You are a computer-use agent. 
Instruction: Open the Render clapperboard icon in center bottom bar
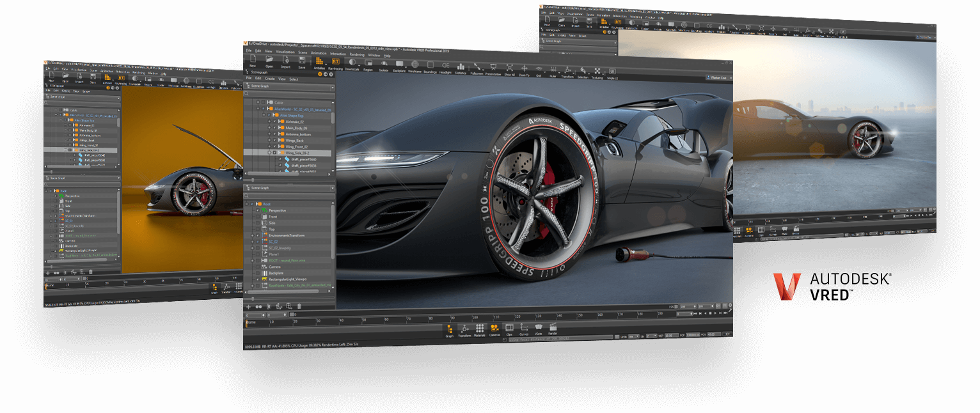[553, 326]
